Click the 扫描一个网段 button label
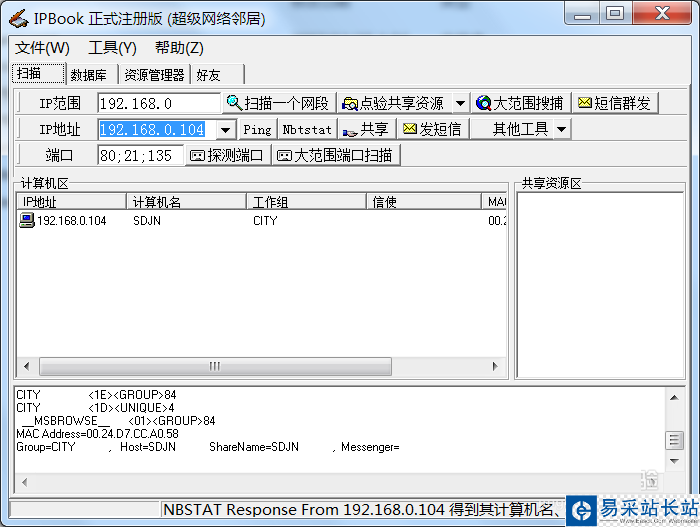Image resolution: width=700 pixels, height=527 pixels. tap(286, 103)
